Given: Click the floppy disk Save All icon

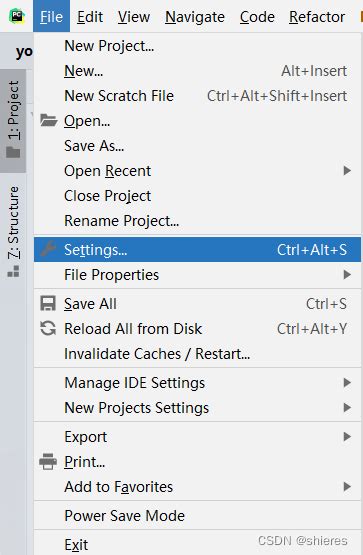Looking at the screenshot, I should click(x=48, y=304).
